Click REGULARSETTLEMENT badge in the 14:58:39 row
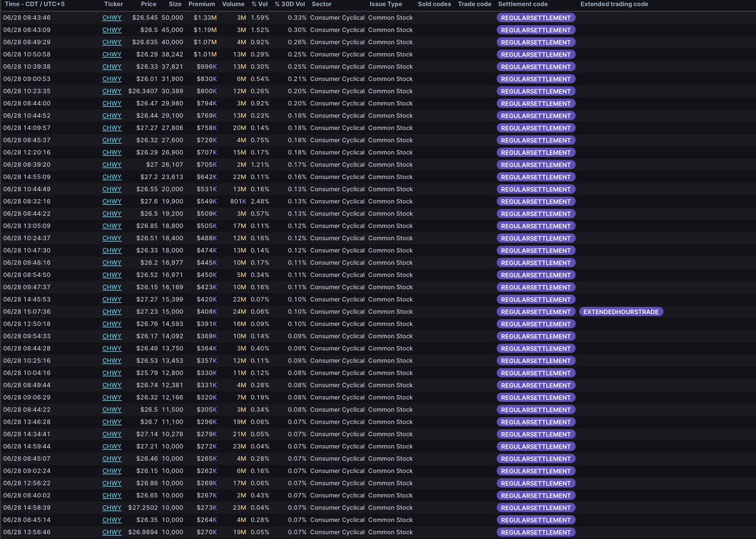Screen dimensions: 756x539 (x=536, y=508)
